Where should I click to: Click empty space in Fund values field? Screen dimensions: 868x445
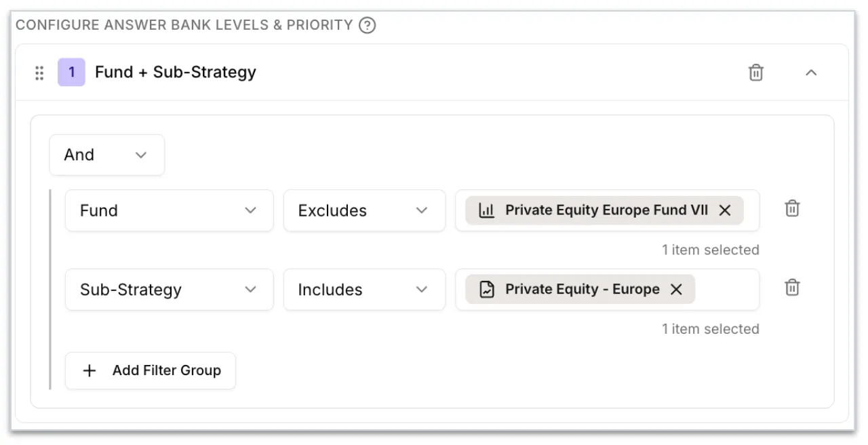click(751, 210)
